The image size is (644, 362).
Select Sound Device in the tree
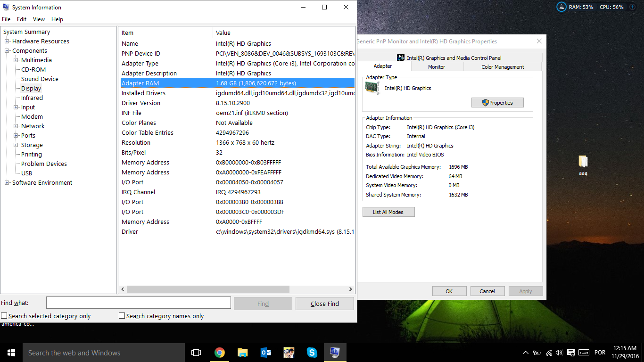coord(40,79)
